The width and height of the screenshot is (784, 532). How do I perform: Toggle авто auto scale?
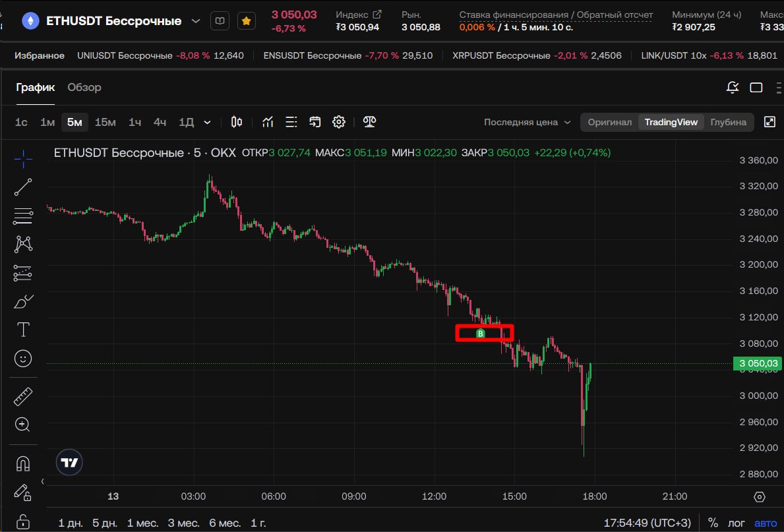pyautogui.click(x=766, y=523)
